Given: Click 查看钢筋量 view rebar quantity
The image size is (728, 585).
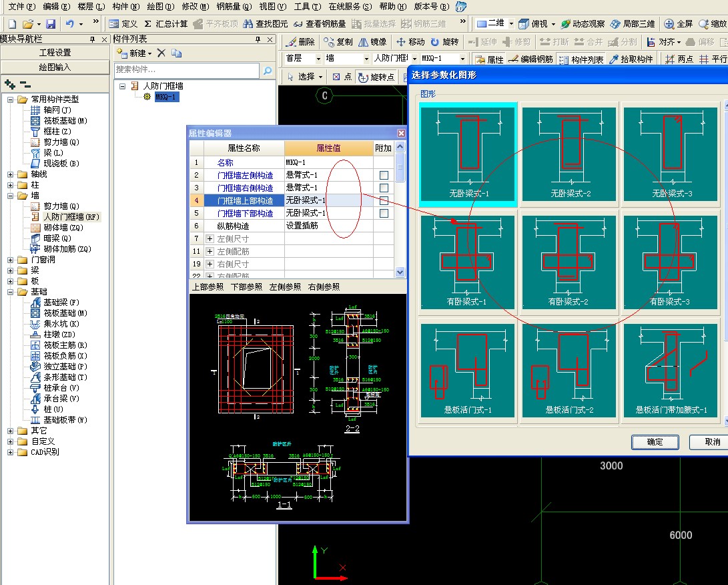Looking at the screenshot, I should click(320, 23).
